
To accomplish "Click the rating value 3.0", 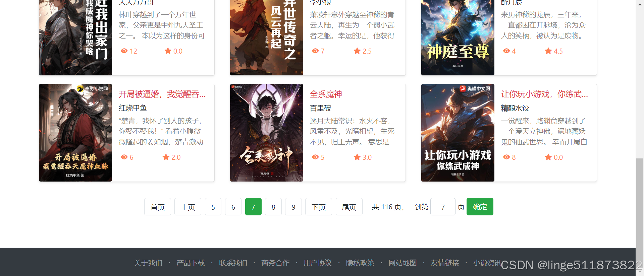I will (367, 157).
